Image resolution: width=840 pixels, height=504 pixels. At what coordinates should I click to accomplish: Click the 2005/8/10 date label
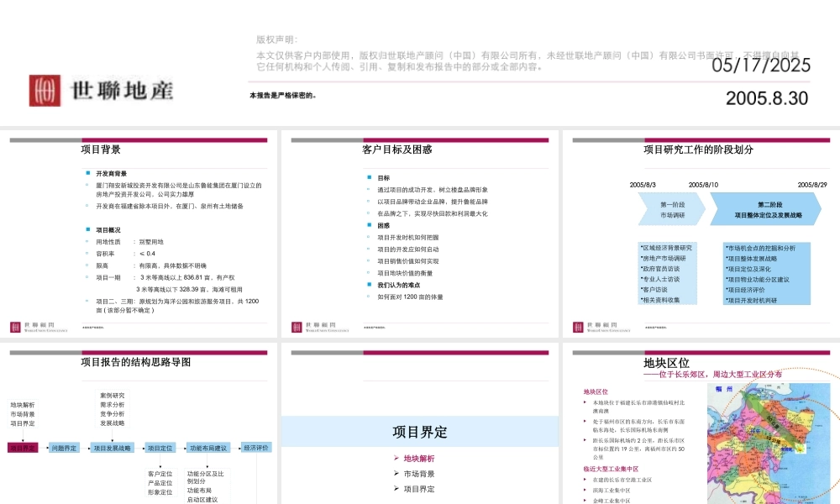pyautogui.click(x=703, y=185)
